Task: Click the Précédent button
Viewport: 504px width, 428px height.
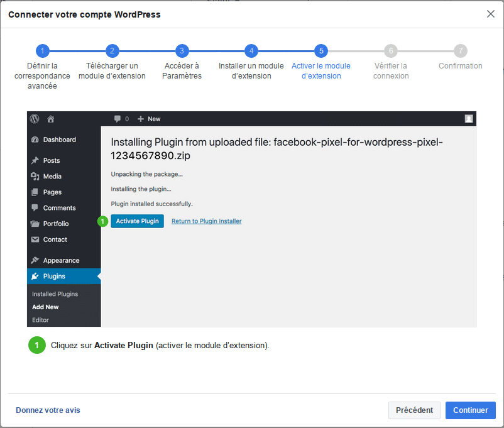Action: pyautogui.click(x=414, y=410)
